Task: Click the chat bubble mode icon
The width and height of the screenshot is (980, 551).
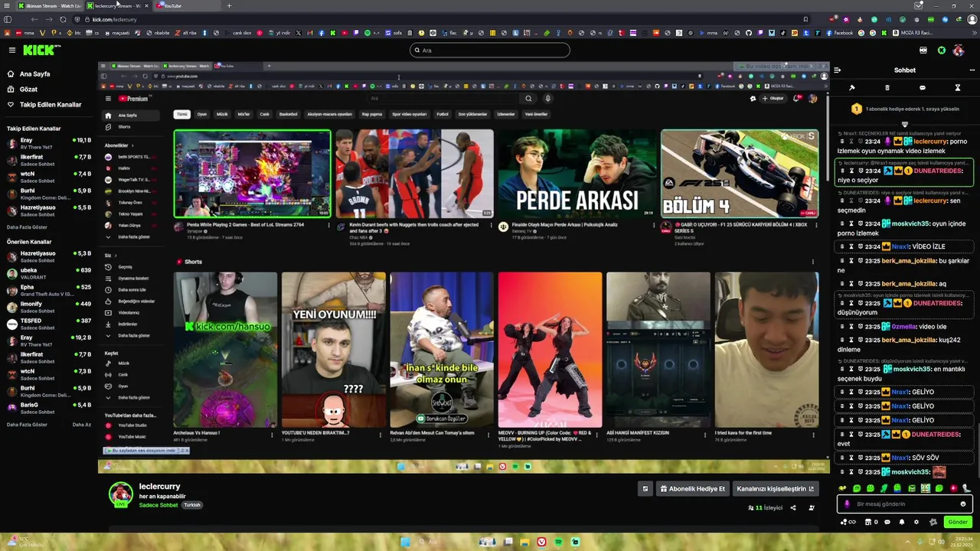Action: tap(922, 88)
